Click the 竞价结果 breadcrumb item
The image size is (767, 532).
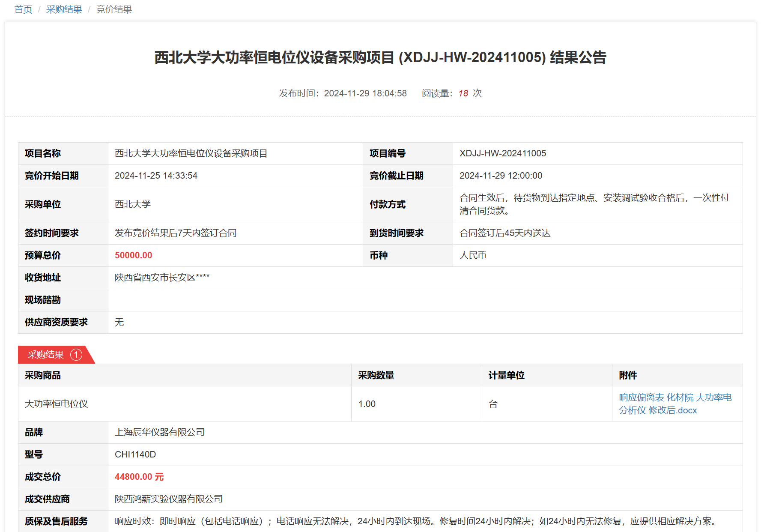coord(114,9)
